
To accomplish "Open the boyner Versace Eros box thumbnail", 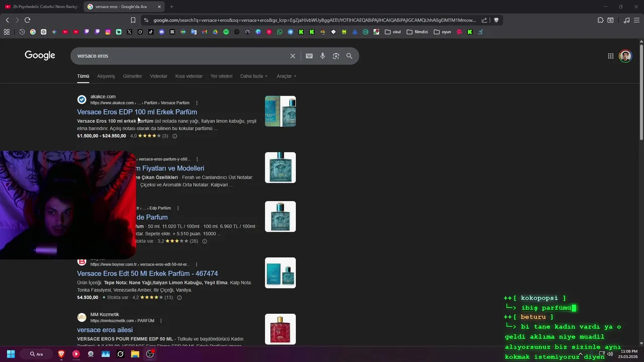I will (x=280, y=273).
